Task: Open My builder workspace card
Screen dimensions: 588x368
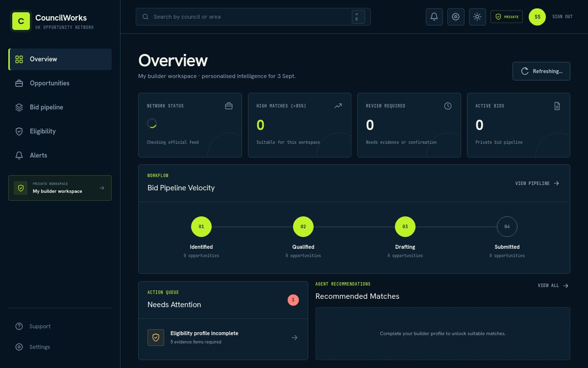Action: 60,188
